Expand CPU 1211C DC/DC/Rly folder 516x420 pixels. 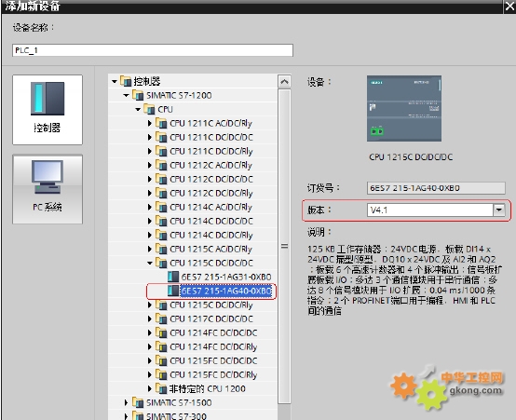(x=150, y=152)
